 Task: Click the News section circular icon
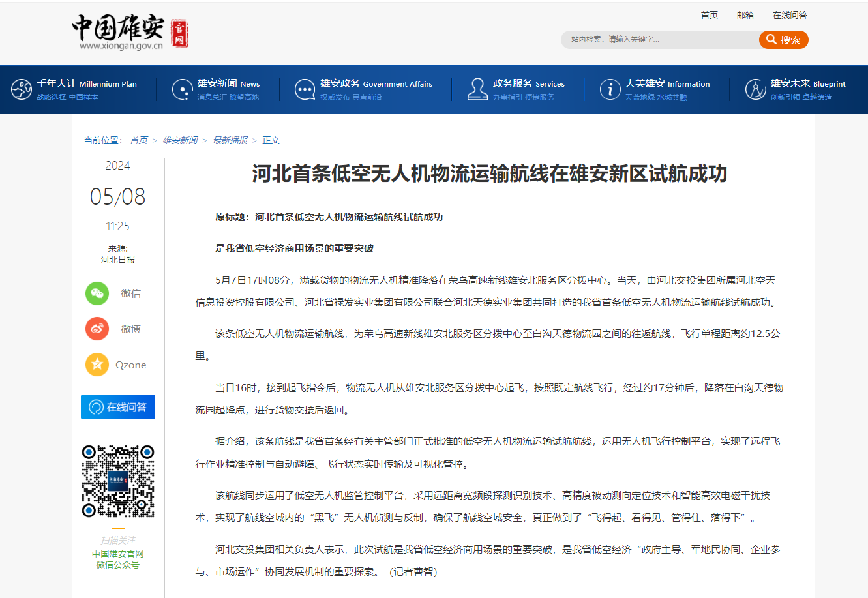tap(182, 89)
